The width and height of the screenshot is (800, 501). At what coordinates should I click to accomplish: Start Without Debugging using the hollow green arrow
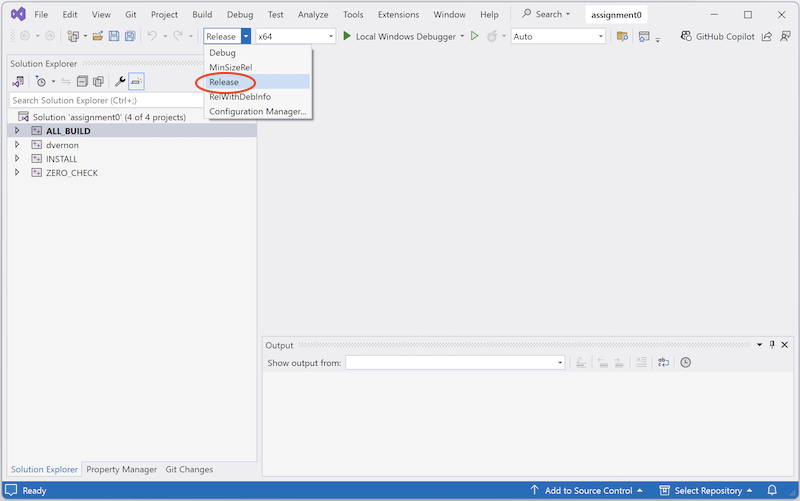tap(475, 36)
